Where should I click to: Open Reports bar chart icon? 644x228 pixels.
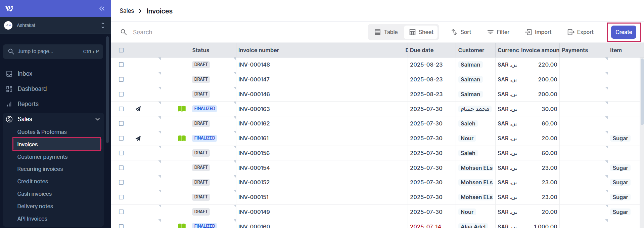tap(9, 104)
